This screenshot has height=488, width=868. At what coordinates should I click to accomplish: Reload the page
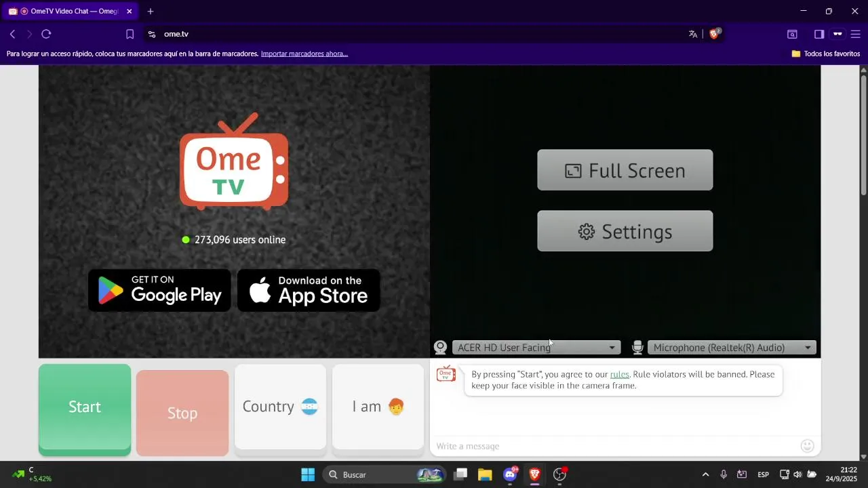[46, 34]
